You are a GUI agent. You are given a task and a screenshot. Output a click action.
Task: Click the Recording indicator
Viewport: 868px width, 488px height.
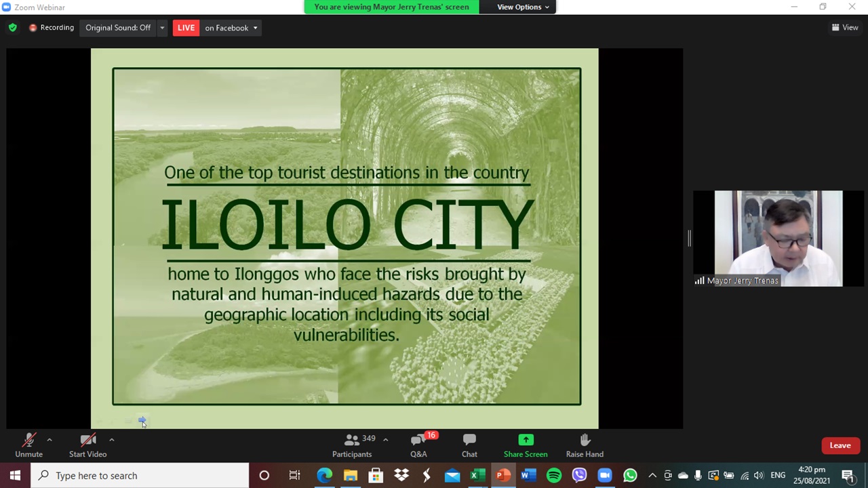pos(52,28)
